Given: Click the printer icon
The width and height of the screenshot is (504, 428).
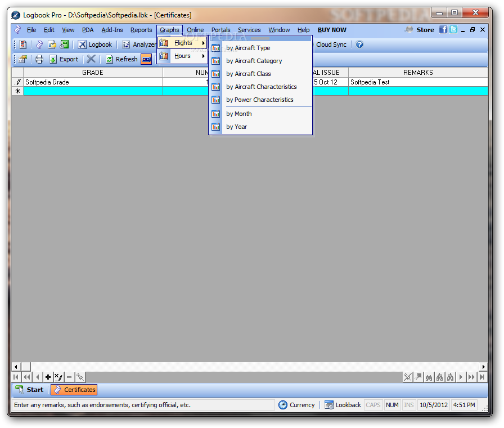Looking at the screenshot, I should (x=39, y=59).
